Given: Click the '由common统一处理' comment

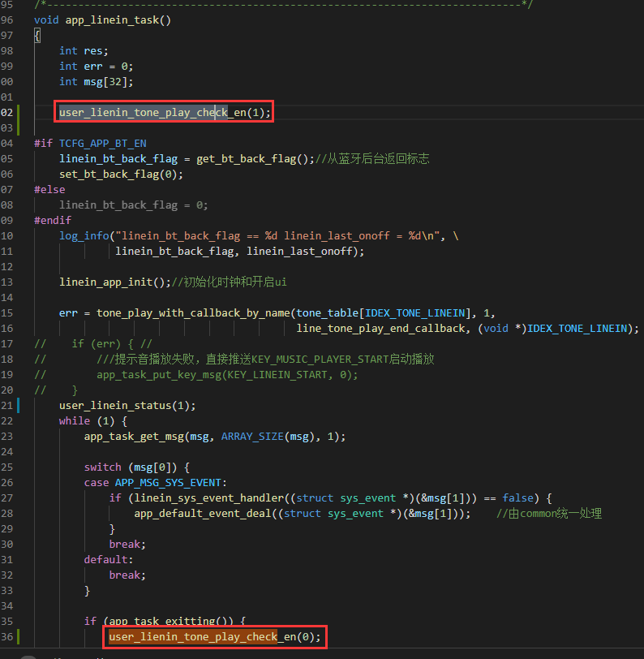Looking at the screenshot, I should click(x=549, y=514).
